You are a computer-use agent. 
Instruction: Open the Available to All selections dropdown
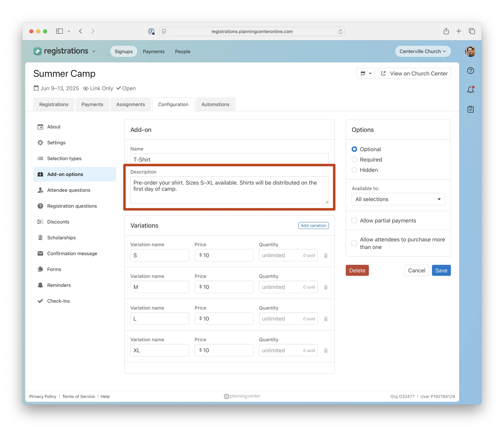pyautogui.click(x=398, y=199)
